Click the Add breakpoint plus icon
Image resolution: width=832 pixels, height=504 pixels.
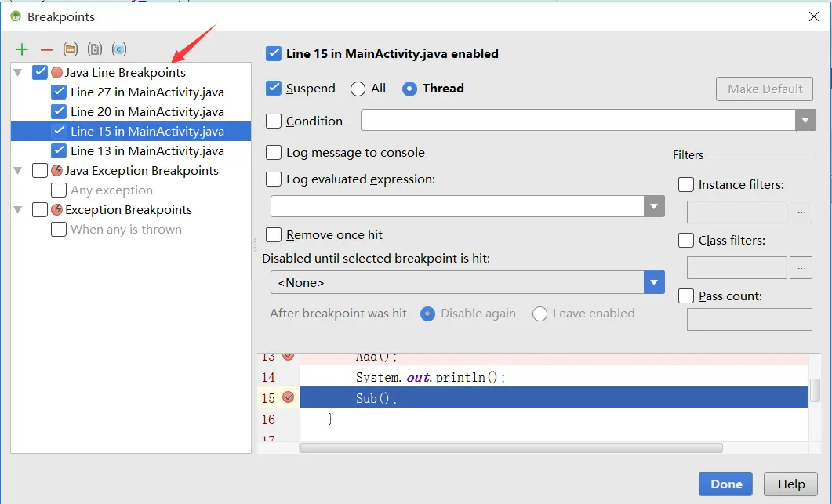pos(21,49)
